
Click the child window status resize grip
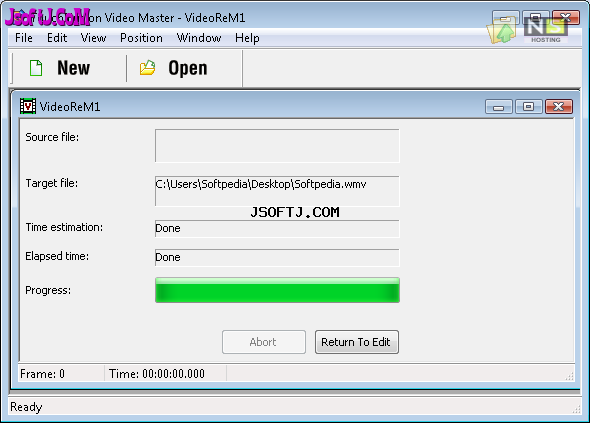coord(570,376)
